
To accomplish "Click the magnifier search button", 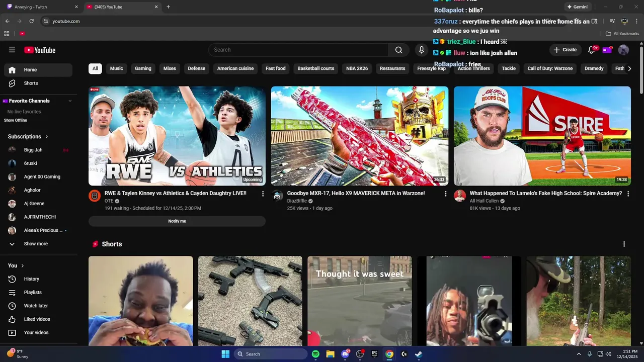I will coord(398,50).
